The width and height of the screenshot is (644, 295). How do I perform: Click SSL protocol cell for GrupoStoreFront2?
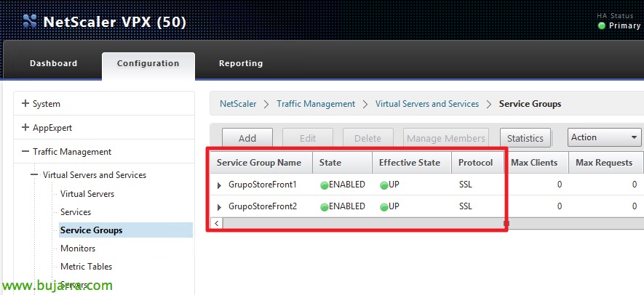[466, 206]
